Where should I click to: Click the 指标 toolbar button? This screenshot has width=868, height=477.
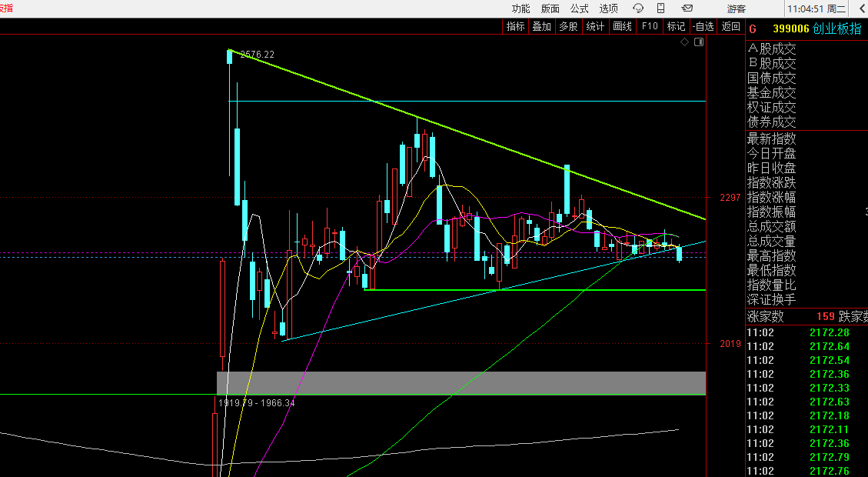515,26
